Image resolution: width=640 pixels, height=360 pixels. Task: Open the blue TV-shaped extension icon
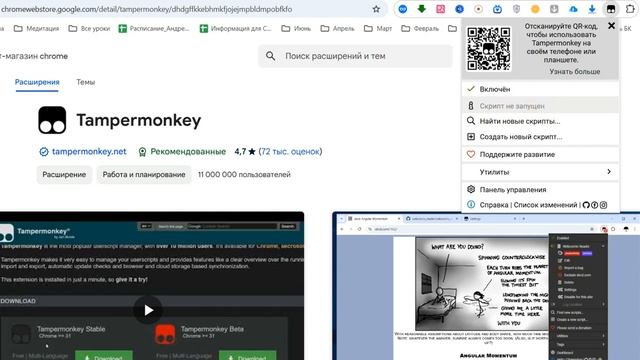[497, 9]
